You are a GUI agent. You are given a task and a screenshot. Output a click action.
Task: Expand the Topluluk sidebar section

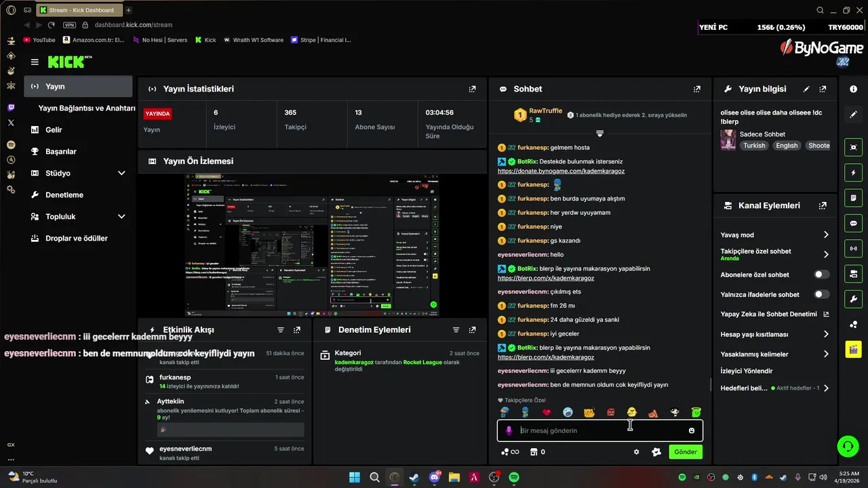[121, 216]
